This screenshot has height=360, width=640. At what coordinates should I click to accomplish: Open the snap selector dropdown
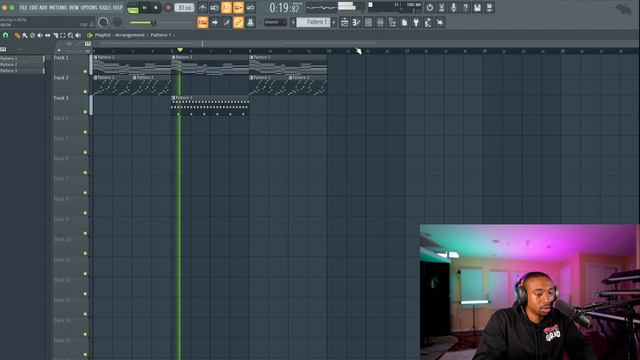click(x=275, y=22)
